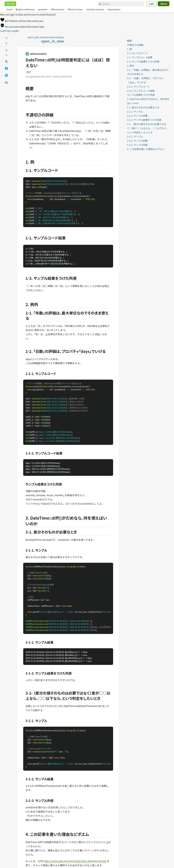Viewport: 174px width, 868px height.
Task: Jump to 3. DateTime::diff()がだめなら in contents
Action: [x=148, y=101]
